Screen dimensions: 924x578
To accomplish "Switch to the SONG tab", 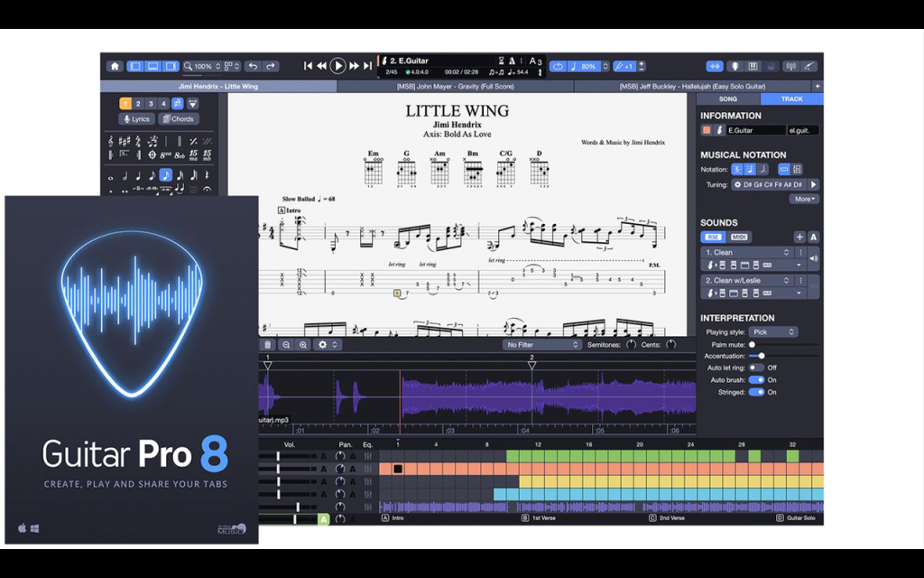I will (x=728, y=99).
